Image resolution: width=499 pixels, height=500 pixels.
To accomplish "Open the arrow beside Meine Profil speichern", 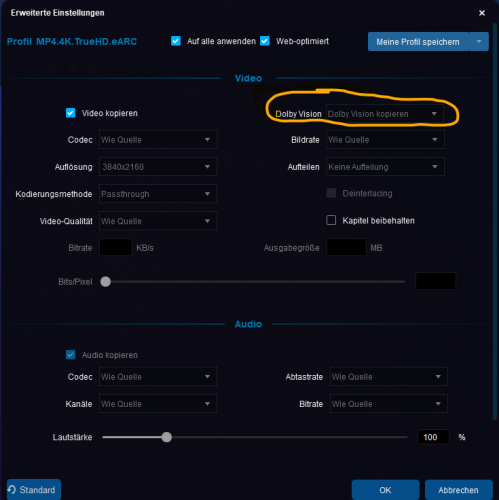I will [479, 42].
